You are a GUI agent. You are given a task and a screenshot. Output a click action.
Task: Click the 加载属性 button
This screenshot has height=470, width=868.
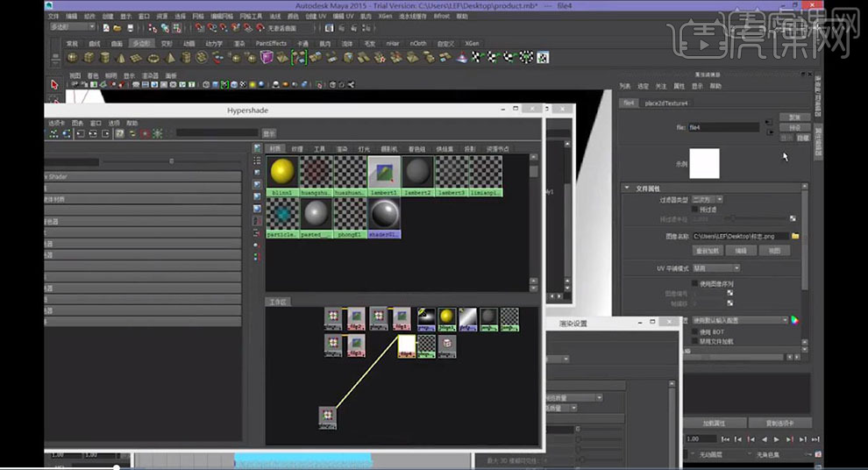click(714, 423)
